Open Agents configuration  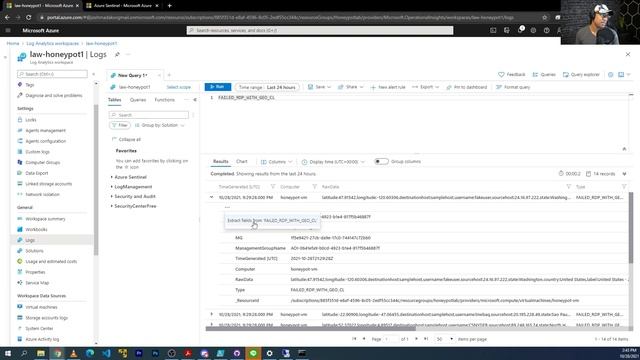click(45, 141)
